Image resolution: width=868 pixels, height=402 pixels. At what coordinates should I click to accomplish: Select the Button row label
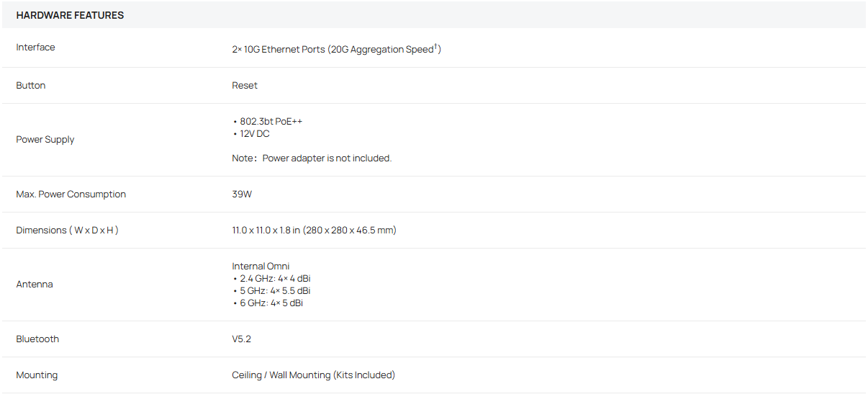pyautogui.click(x=31, y=86)
